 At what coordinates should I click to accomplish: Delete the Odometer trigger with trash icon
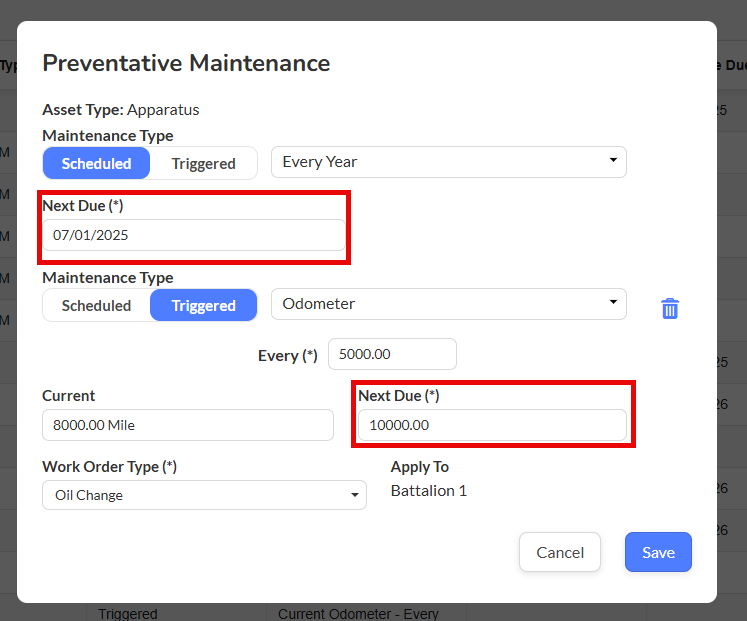(x=670, y=308)
